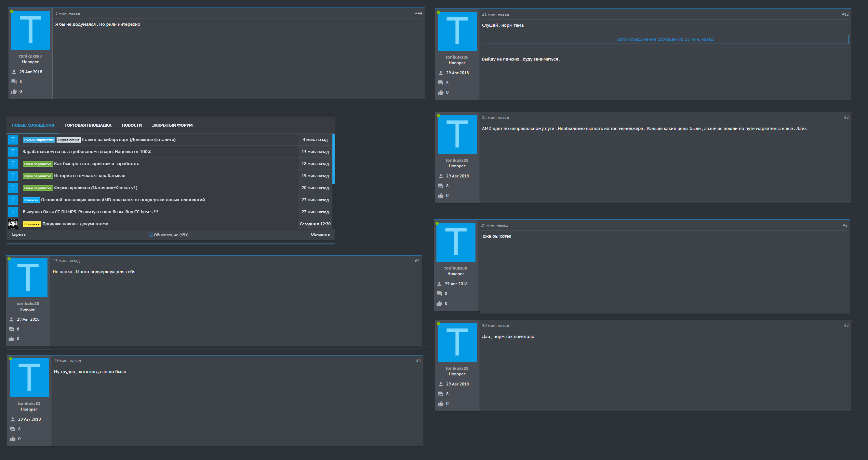Click the messages count icon in post #12

440,83
